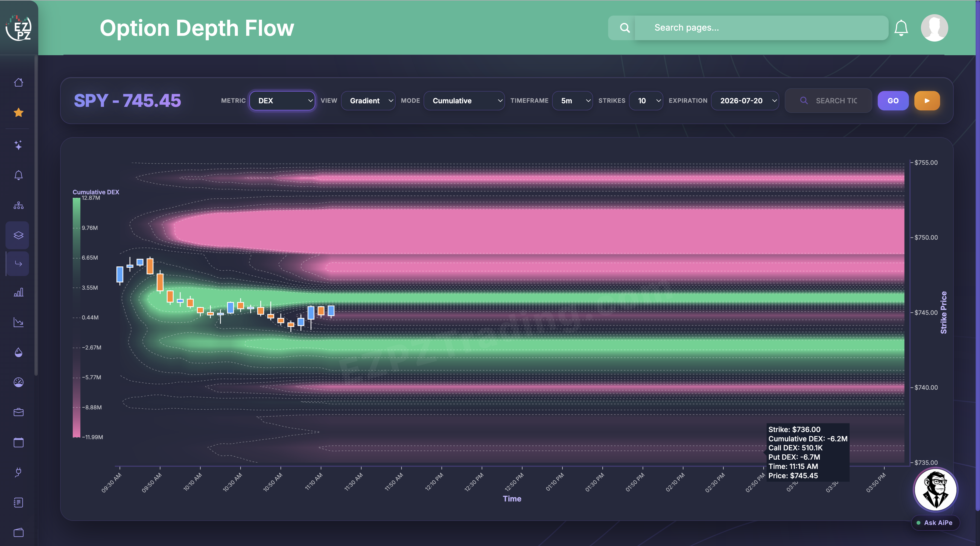Image resolution: width=980 pixels, height=546 pixels.
Task: Click the EZPZ logo icon
Action: (18, 28)
